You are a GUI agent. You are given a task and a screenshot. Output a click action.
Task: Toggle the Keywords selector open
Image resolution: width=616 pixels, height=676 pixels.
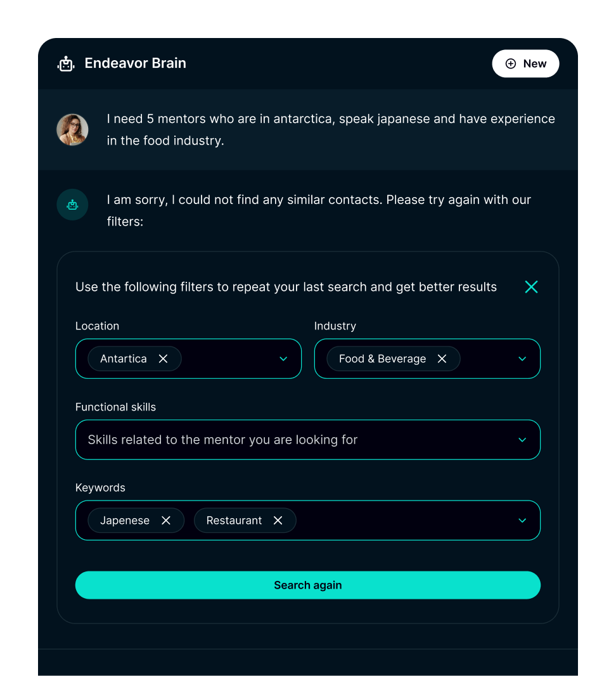(x=522, y=520)
